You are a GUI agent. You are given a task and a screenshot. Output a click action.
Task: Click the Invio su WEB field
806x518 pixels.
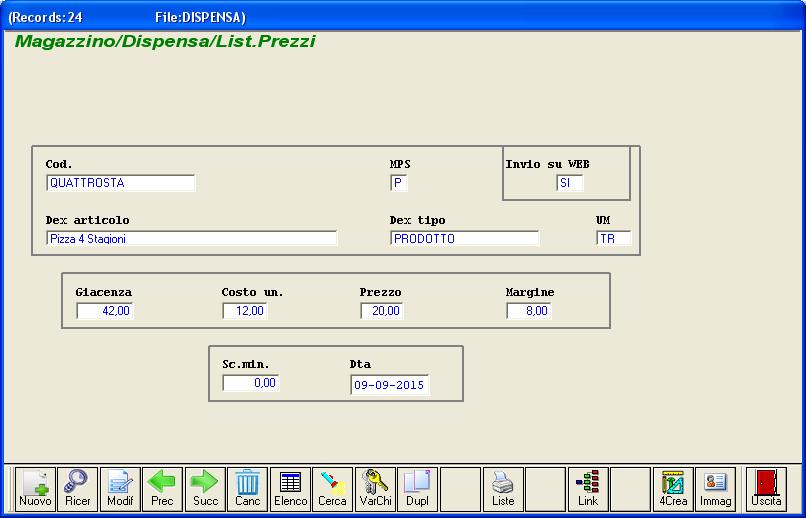tap(569, 183)
